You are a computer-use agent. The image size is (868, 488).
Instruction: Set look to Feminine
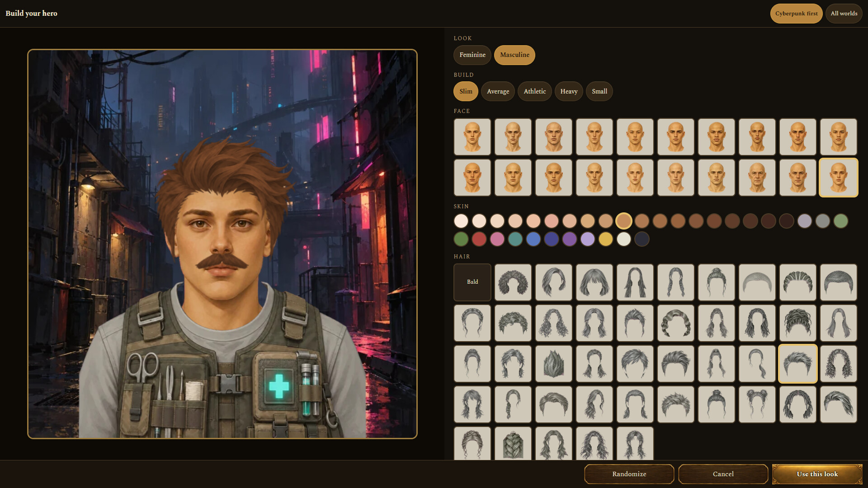point(472,55)
